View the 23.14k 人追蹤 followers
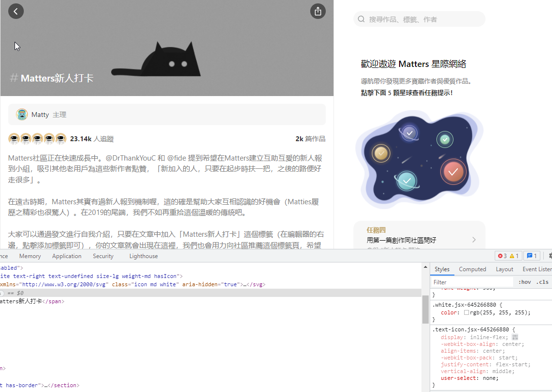 [x=92, y=139]
